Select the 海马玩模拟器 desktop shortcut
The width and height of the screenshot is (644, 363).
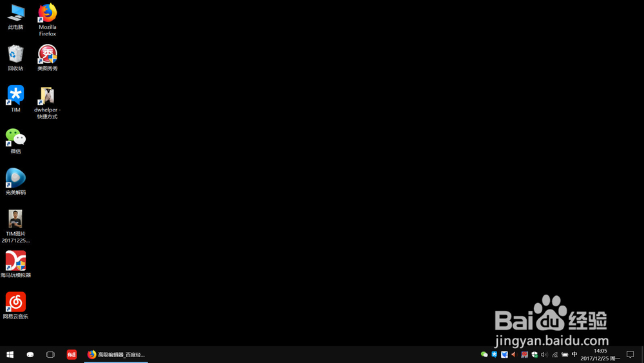[15, 264]
